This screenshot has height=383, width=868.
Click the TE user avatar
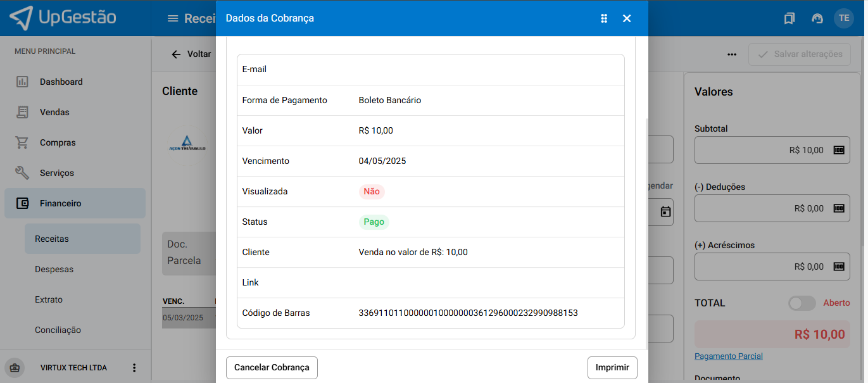[844, 18]
